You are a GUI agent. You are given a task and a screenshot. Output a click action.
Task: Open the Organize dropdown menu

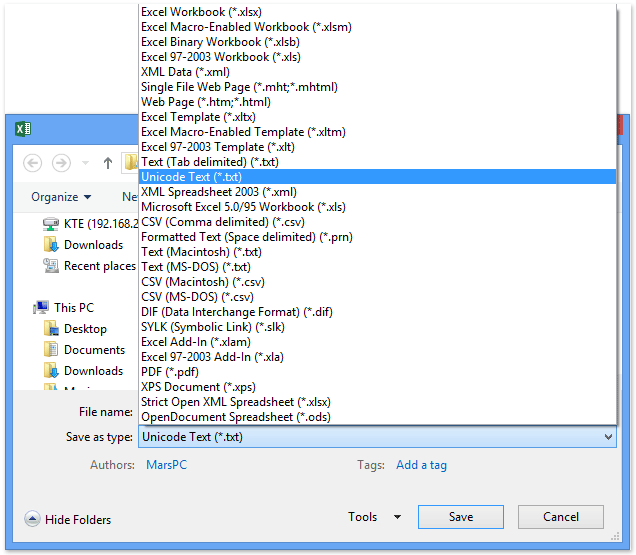tap(61, 197)
